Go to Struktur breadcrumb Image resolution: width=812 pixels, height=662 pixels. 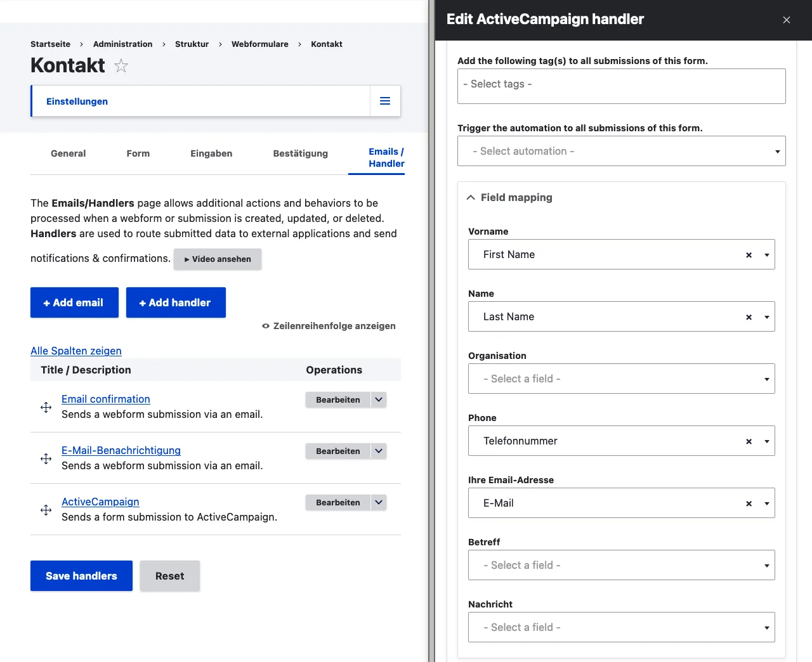click(192, 44)
